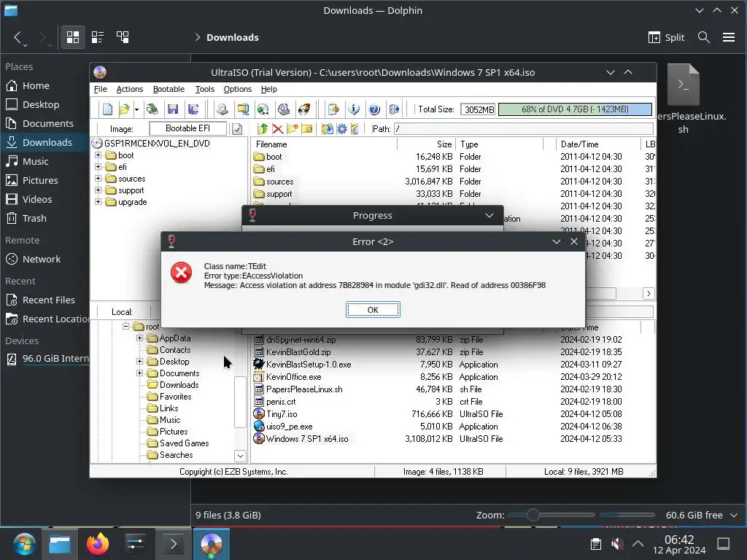Adjust the Zoom slider handle in Dolphin

point(533,515)
